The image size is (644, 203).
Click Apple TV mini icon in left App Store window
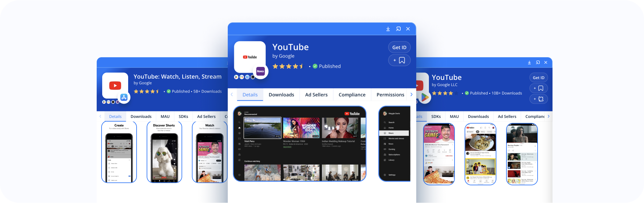pyautogui.click(x=113, y=102)
